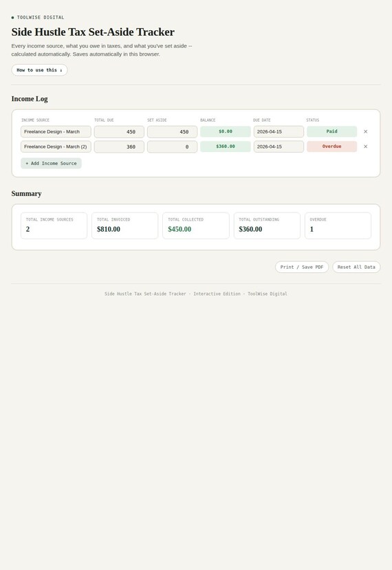Screen dimensions: 392x570
Task: Select the $360.00 balance cell in Income Log
Action: (226, 146)
